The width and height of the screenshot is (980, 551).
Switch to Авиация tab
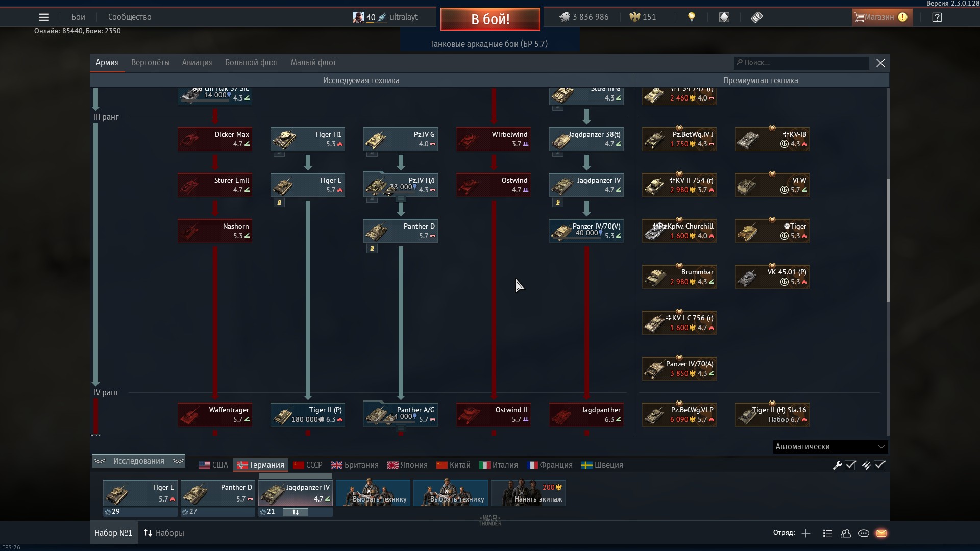point(197,63)
